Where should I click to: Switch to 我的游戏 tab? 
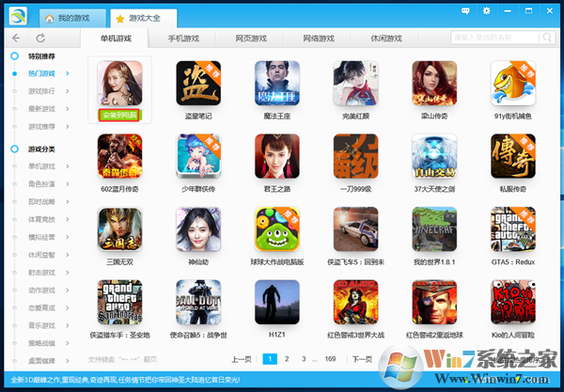tap(72, 18)
